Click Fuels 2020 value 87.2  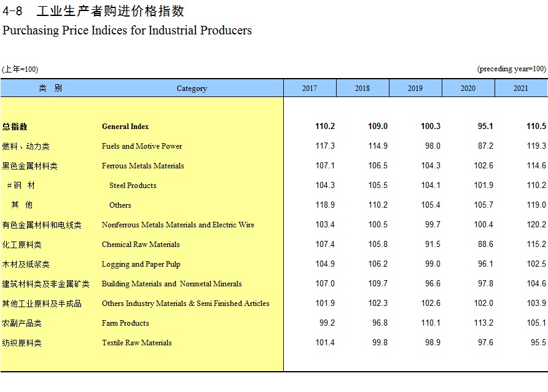click(485, 146)
